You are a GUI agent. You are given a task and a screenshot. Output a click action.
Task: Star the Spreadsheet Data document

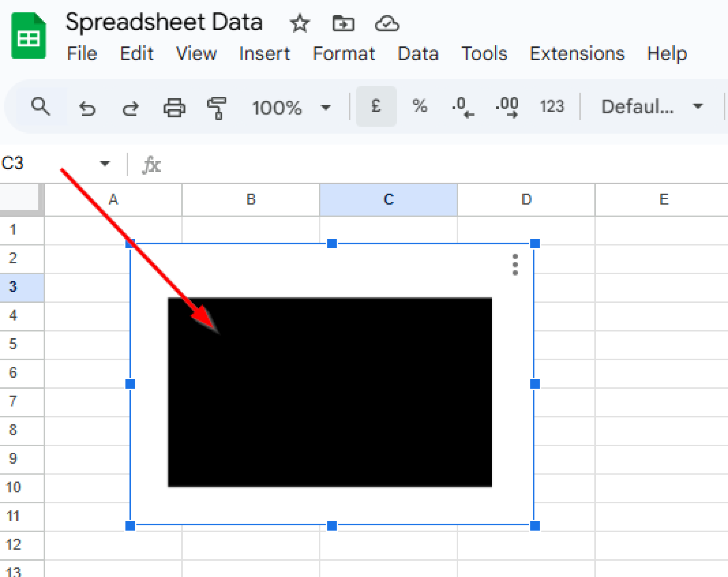[300, 23]
